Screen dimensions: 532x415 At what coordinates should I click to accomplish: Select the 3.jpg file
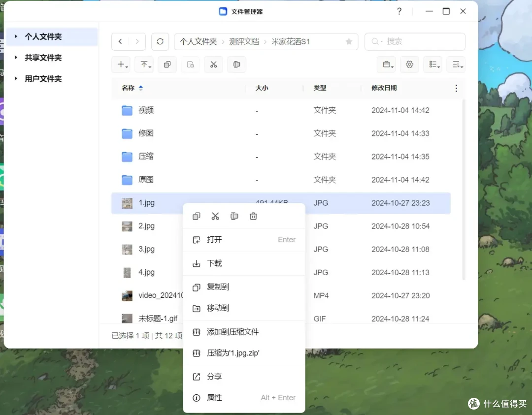[x=147, y=249]
